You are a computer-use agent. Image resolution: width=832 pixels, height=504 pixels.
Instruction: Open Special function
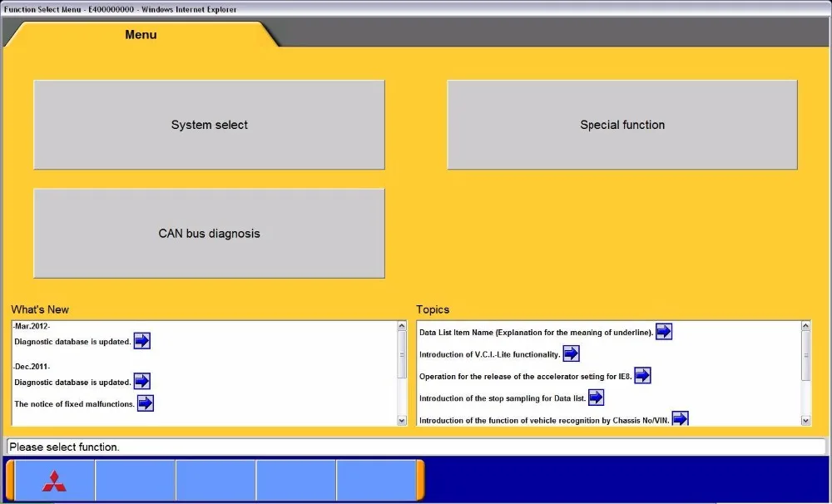point(622,125)
